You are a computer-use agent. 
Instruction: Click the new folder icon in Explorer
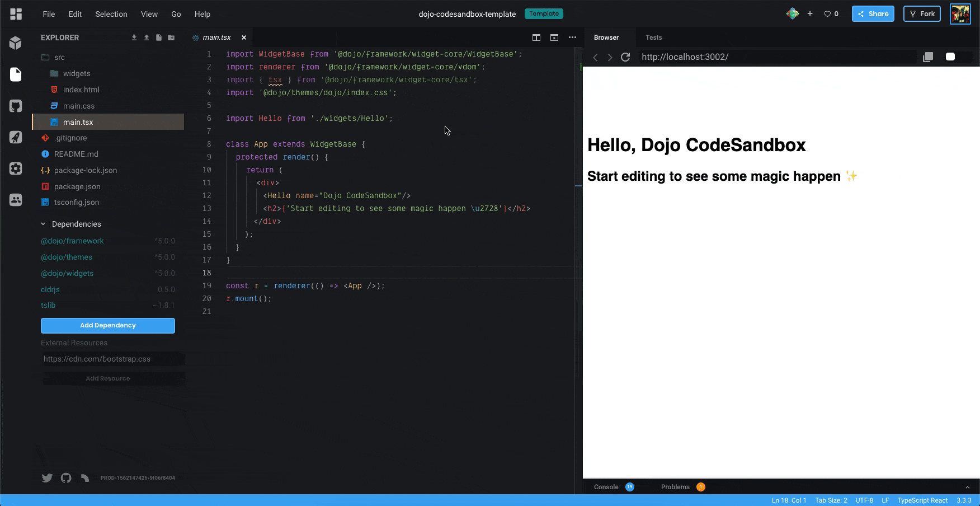click(x=171, y=38)
